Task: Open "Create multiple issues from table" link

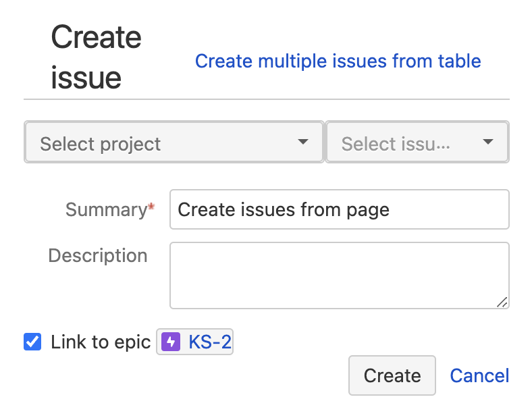Action: pos(338,61)
